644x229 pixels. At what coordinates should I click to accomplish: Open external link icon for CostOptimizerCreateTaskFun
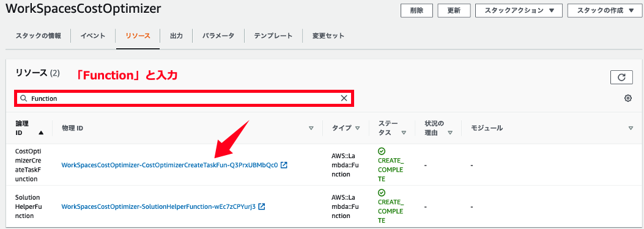(284, 165)
